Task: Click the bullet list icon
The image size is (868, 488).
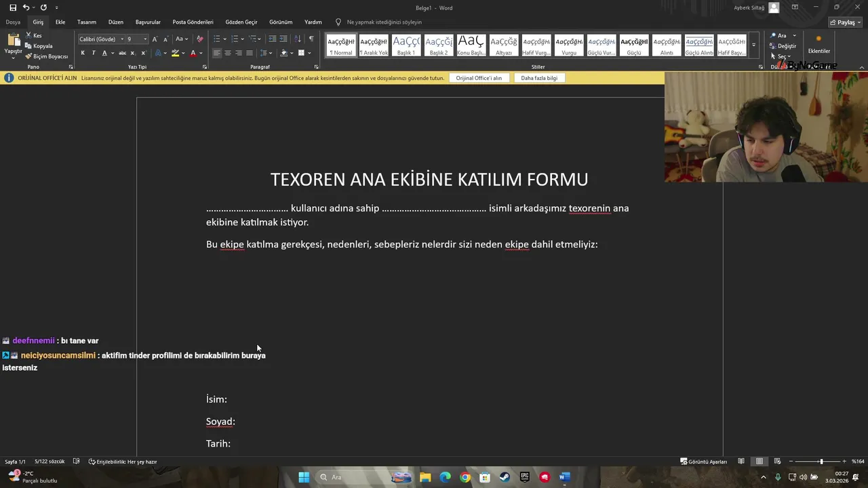Action: [x=217, y=39]
